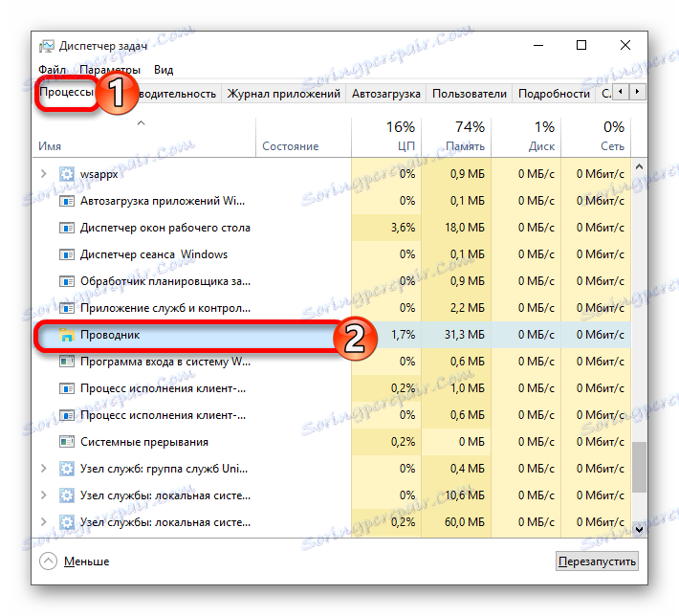This screenshot has width=679, height=616.
Task: Select Приложение служб и контрол... row text
Action: pos(165,308)
